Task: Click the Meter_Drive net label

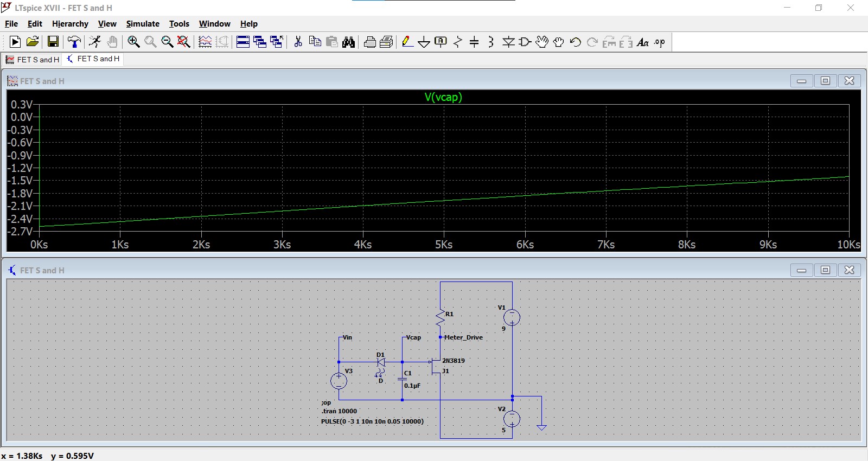Action: [x=463, y=337]
